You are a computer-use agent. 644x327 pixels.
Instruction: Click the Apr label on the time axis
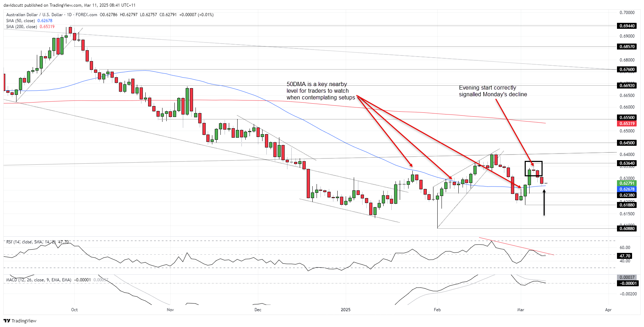pyautogui.click(x=608, y=310)
